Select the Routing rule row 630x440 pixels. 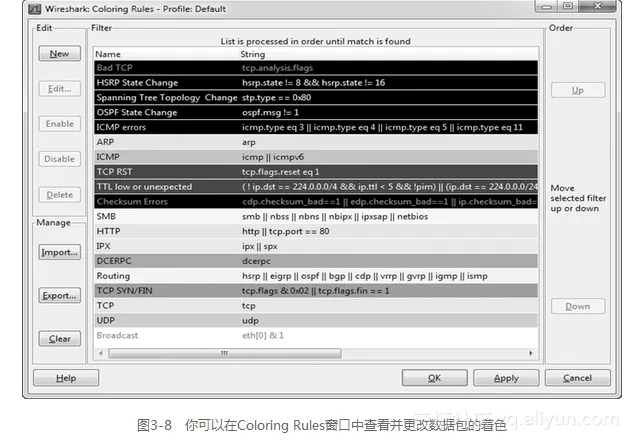click(316, 276)
